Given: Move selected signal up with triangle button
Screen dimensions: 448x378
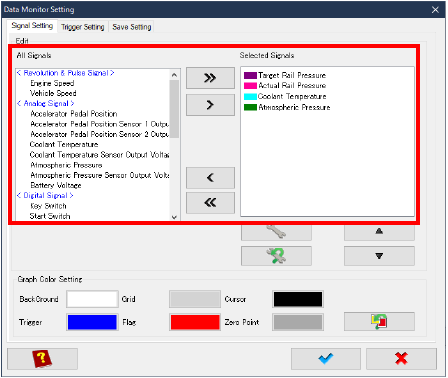Looking at the screenshot, I should tap(379, 232).
